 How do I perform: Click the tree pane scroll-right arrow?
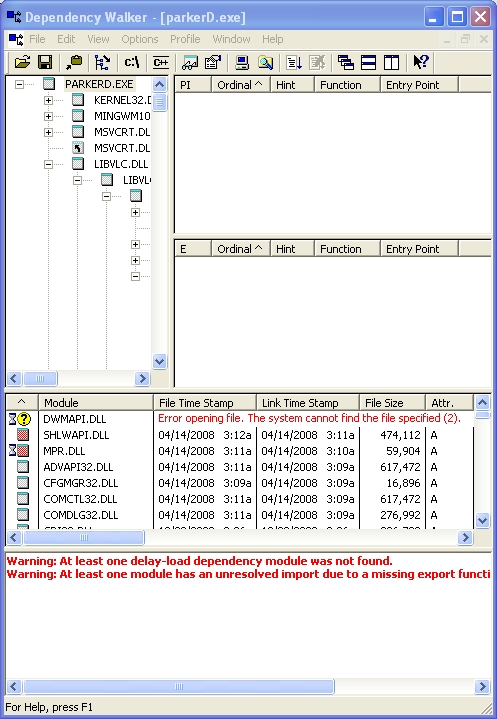(x=142, y=378)
